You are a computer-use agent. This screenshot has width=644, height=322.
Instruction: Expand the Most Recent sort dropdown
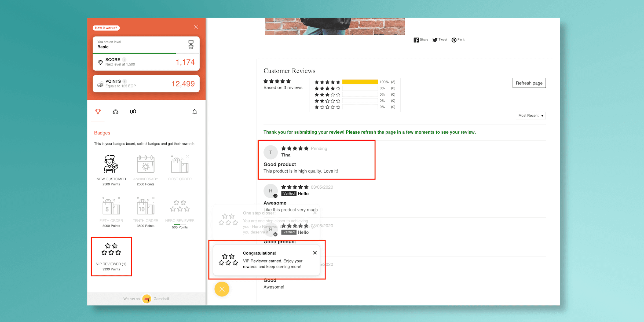coord(530,116)
